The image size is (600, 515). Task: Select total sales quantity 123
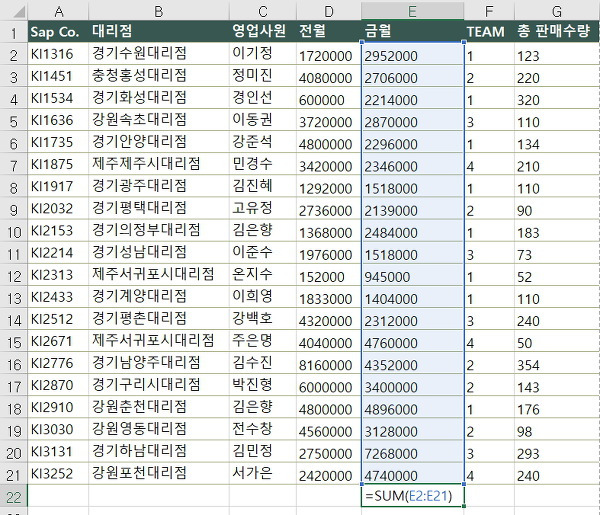[x=557, y=54]
